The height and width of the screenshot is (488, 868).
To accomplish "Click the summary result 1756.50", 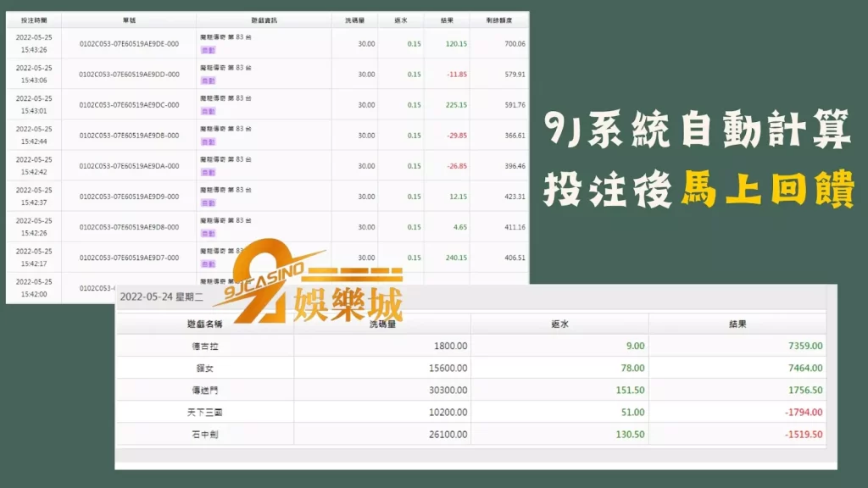I will point(805,390).
